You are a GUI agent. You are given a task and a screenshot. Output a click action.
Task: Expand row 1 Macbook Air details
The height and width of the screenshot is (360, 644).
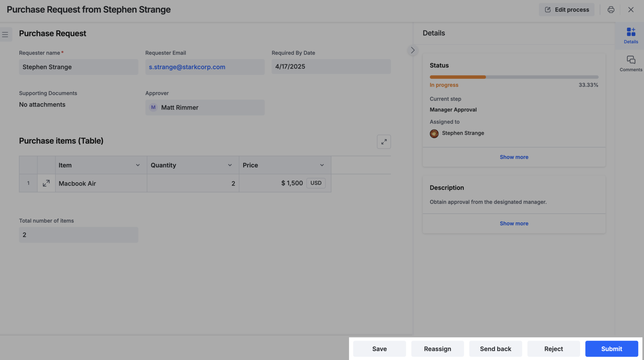point(46,183)
